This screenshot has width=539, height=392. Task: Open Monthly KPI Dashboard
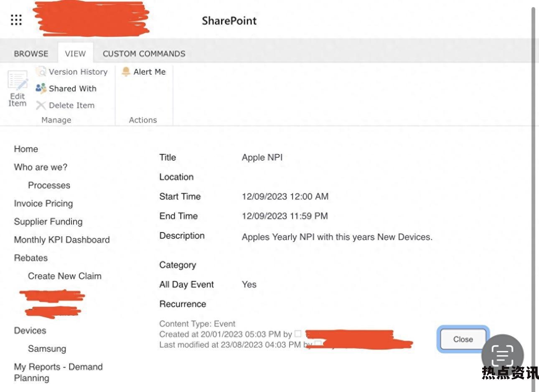(x=62, y=240)
